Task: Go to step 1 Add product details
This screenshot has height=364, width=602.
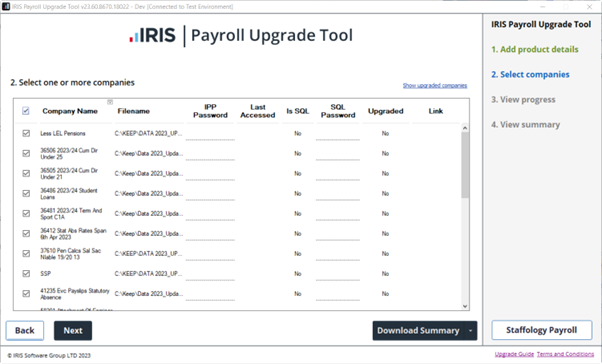Action: 535,50
